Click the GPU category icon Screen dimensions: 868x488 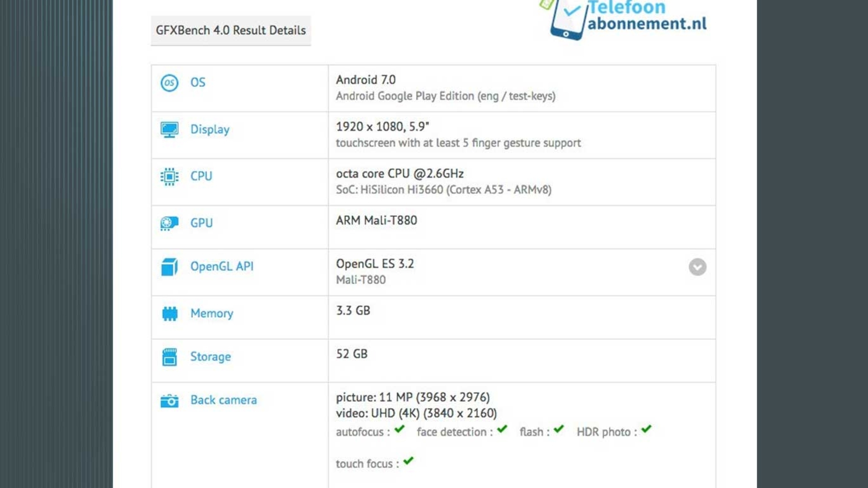pyautogui.click(x=169, y=222)
